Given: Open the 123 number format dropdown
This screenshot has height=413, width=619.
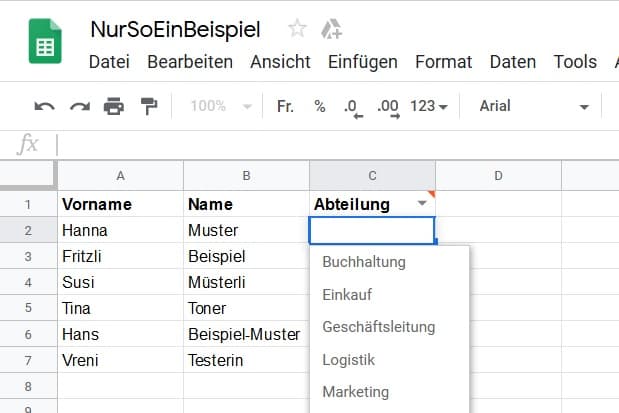Looking at the screenshot, I should (429, 106).
